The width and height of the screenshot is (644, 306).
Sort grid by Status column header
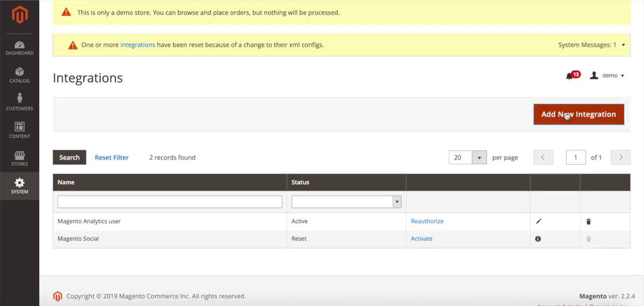tap(346, 182)
